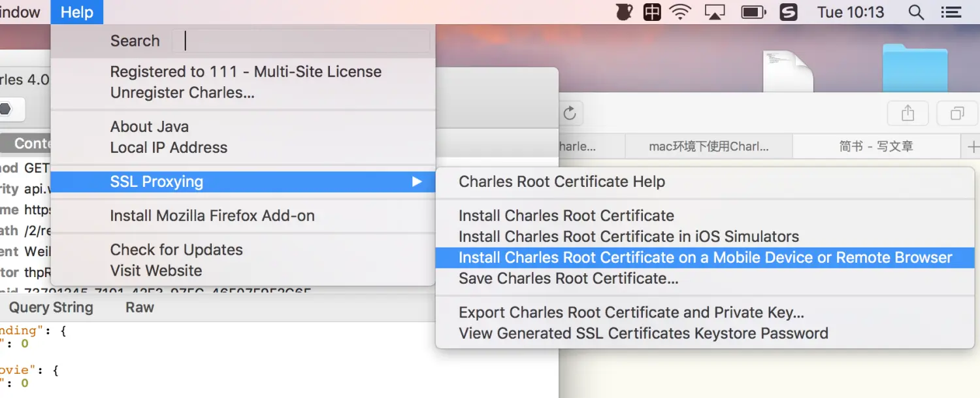Select Export Charles Root Certificate and Private Key…
Screen dimensions: 980x398
(631, 312)
